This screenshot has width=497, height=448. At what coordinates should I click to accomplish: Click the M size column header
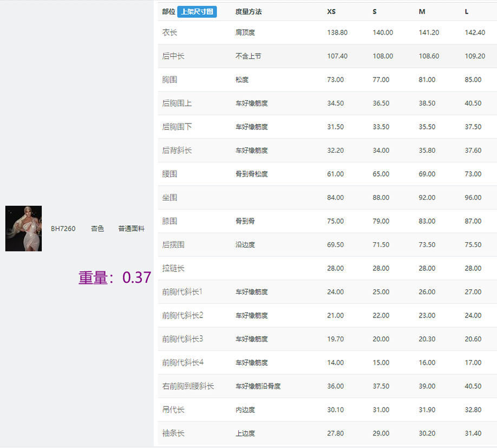click(422, 12)
